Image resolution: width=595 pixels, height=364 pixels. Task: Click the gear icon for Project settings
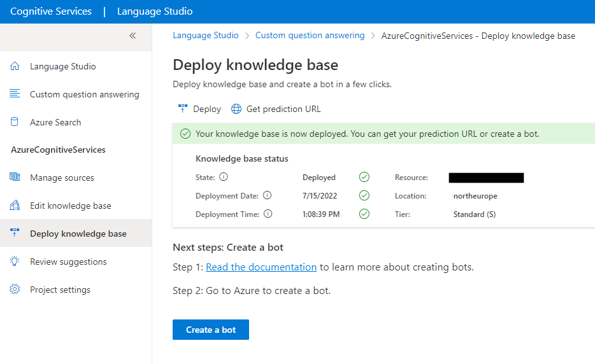tap(15, 289)
